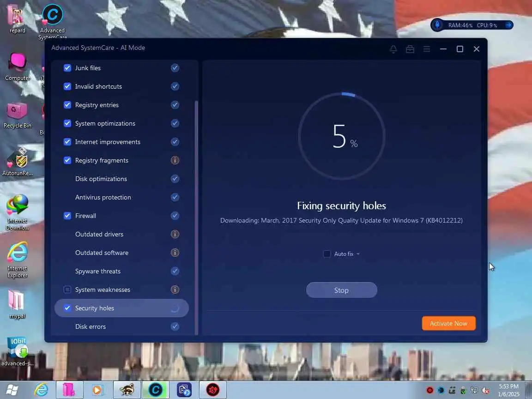The image size is (532, 399).
Task: Uncheck the Security holes checkbox
Action: 67,308
